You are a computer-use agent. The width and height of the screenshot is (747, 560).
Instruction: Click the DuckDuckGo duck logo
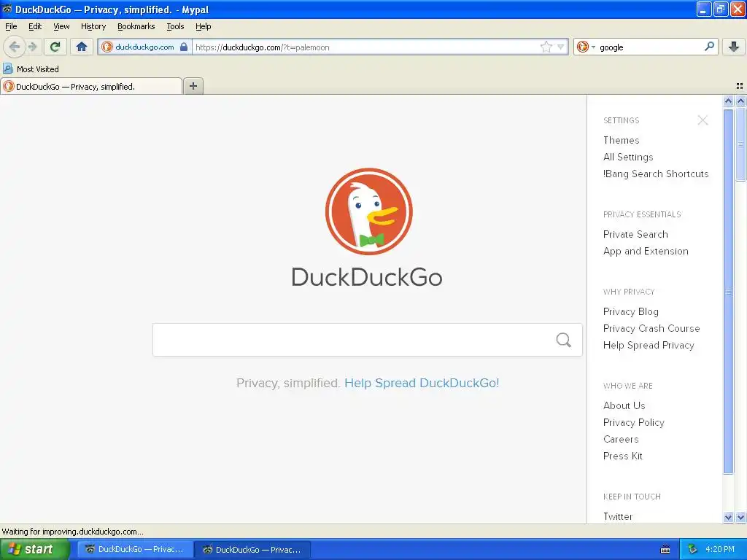[368, 211]
